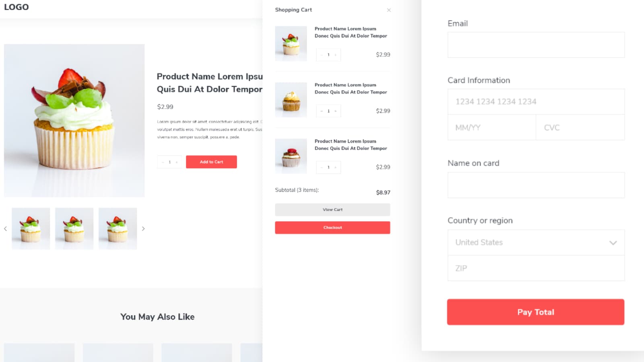Increase quantity of first cart item
The width and height of the screenshot is (644, 362).
335,55
